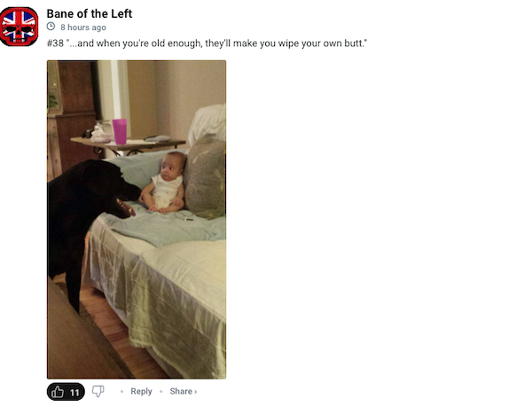
Task: Reply to this comment
Action: [141, 392]
